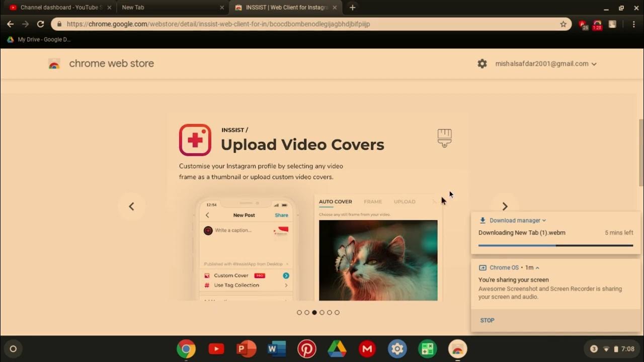Open Settings gear app from the shelf
This screenshot has height=362, width=644.
tap(397, 349)
